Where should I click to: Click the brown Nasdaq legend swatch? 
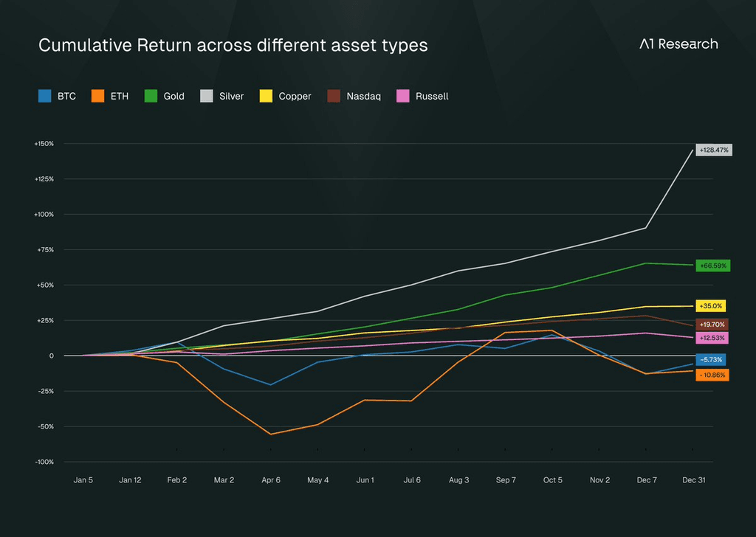334,96
